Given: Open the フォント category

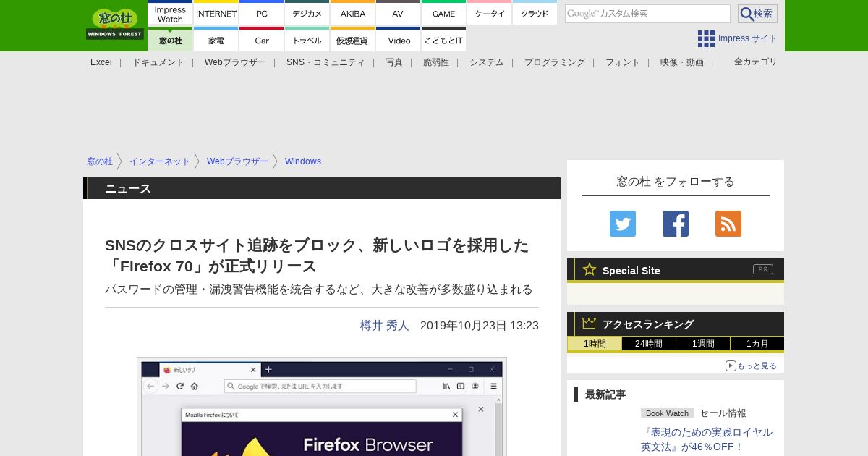Looking at the screenshot, I should [x=623, y=62].
